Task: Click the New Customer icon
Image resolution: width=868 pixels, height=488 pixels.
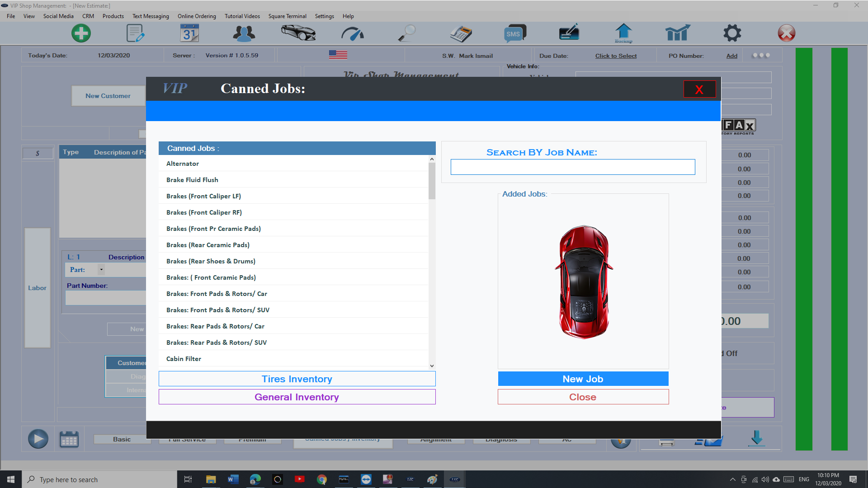Action: pos(107,96)
